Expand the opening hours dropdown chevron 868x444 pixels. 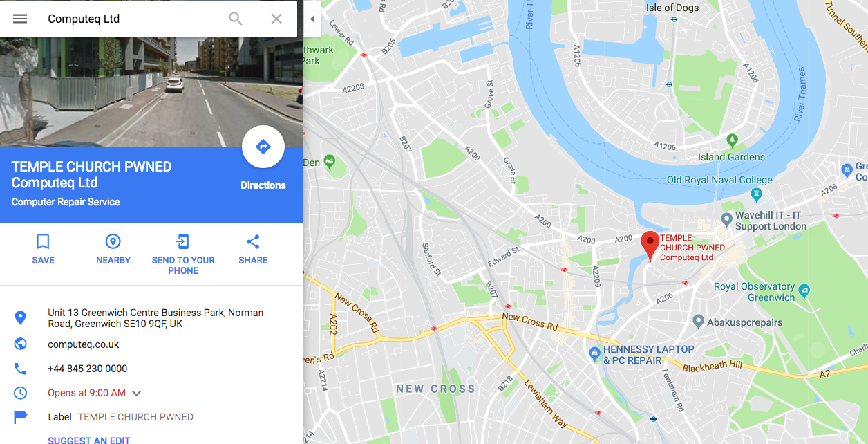tap(137, 393)
